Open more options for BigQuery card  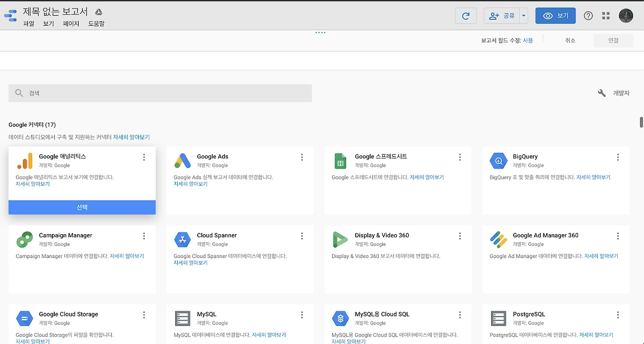point(618,157)
